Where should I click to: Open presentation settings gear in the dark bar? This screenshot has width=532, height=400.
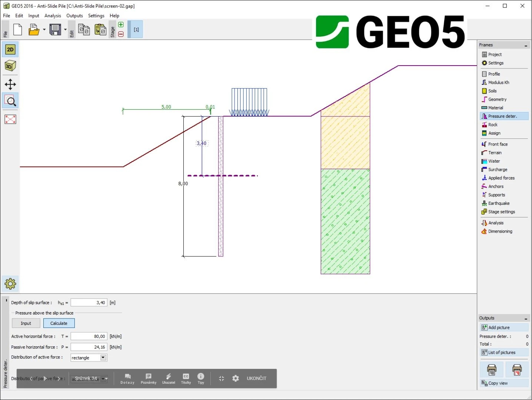(236, 379)
